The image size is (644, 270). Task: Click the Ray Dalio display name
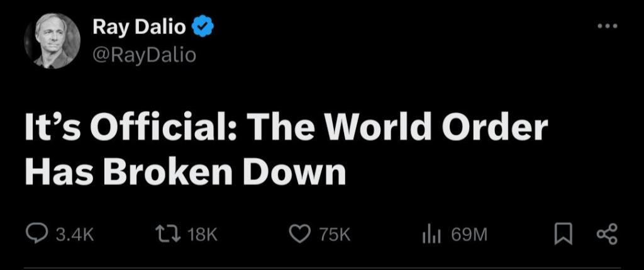(x=140, y=27)
